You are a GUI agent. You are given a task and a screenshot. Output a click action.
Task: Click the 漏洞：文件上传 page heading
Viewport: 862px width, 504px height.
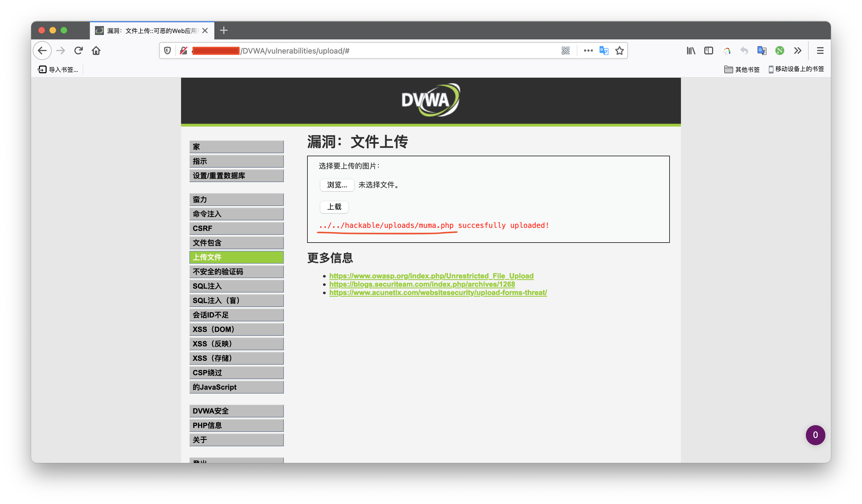tap(357, 142)
